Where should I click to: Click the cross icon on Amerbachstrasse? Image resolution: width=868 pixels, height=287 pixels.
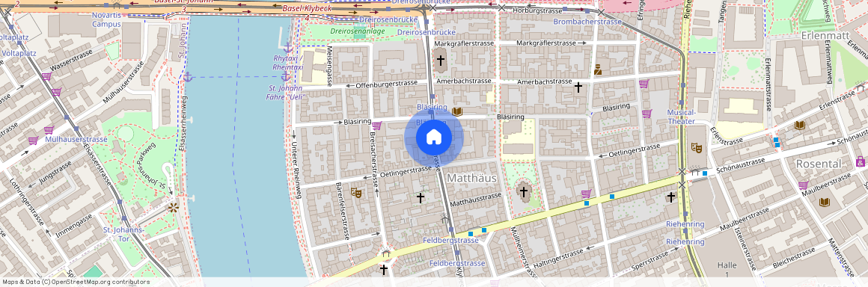[x=578, y=87]
